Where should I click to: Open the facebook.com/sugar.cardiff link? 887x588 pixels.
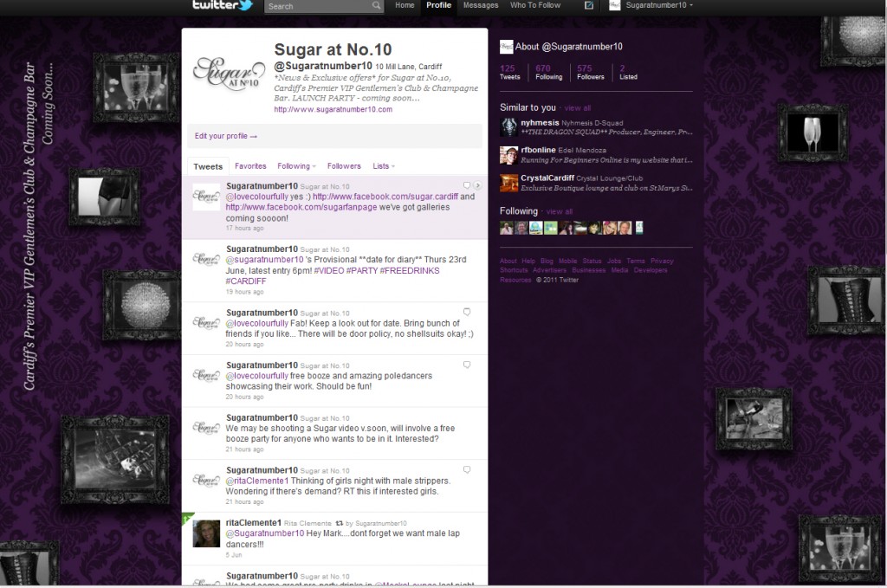pyautogui.click(x=385, y=197)
